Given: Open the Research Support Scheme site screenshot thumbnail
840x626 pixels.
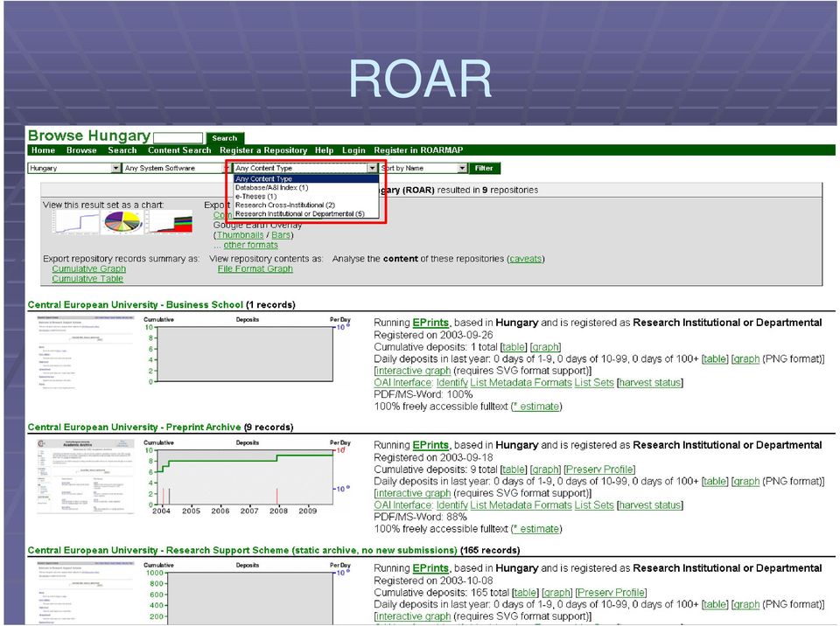Looking at the screenshot, I should click(85, 593).
